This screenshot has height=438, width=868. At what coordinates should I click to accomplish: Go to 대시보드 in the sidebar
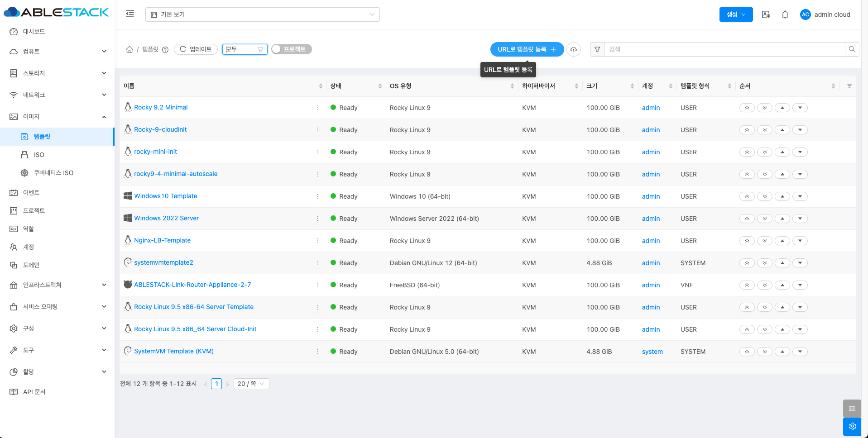click(x=34, y=32)
